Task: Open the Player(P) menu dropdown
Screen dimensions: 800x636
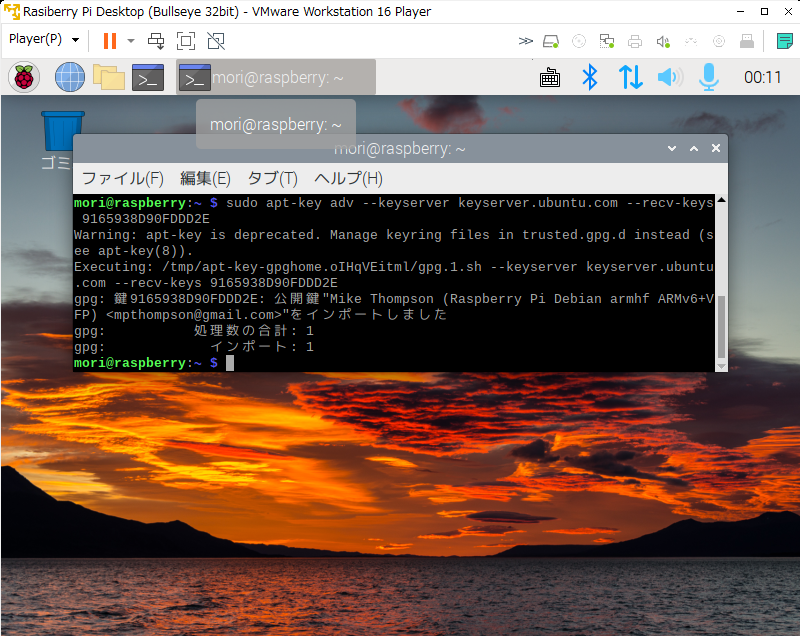Action: [44, 39]
